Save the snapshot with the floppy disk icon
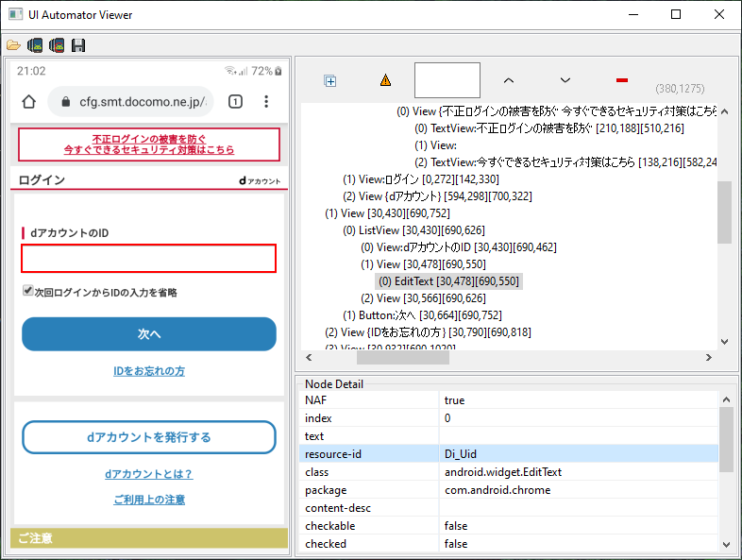 [x=78, y=45]
